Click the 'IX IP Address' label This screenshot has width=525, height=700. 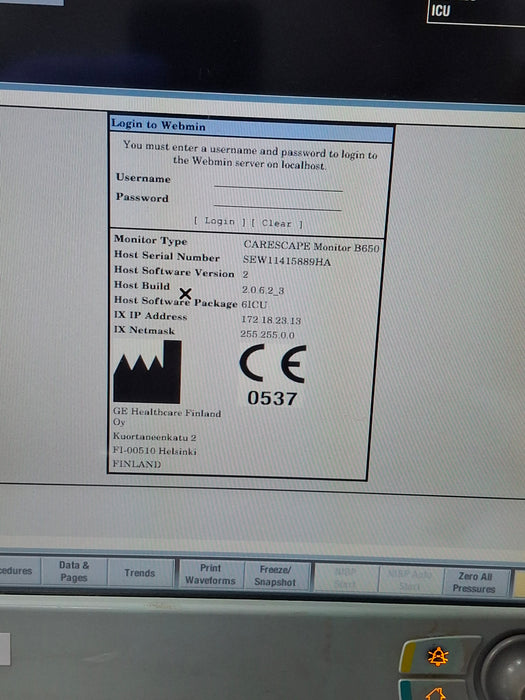pyautogui.click(x=150, y=316)
